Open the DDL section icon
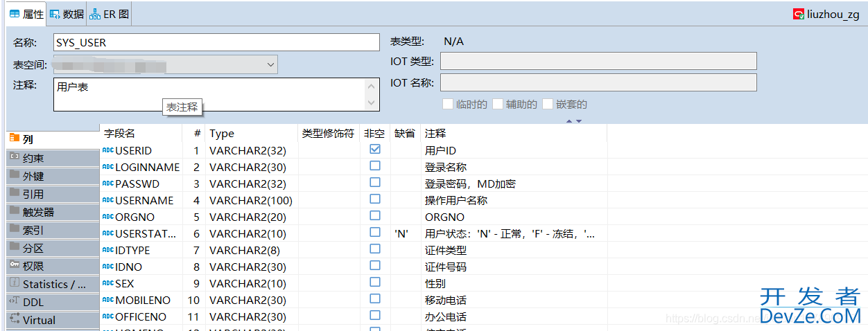 (x=14, y=301)
